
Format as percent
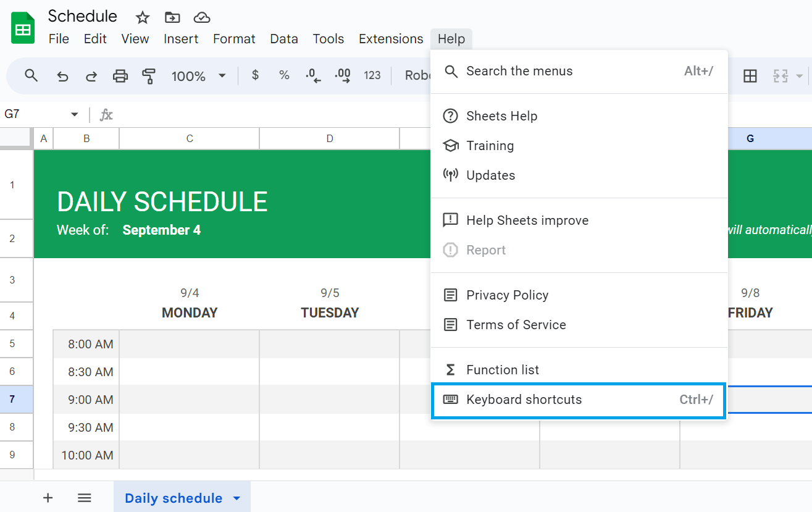point(284,75)
